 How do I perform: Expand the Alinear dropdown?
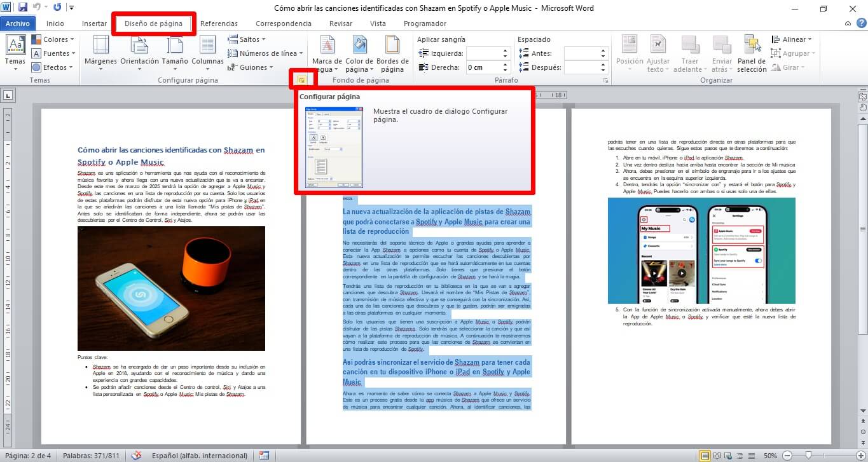tap(792, 39)
